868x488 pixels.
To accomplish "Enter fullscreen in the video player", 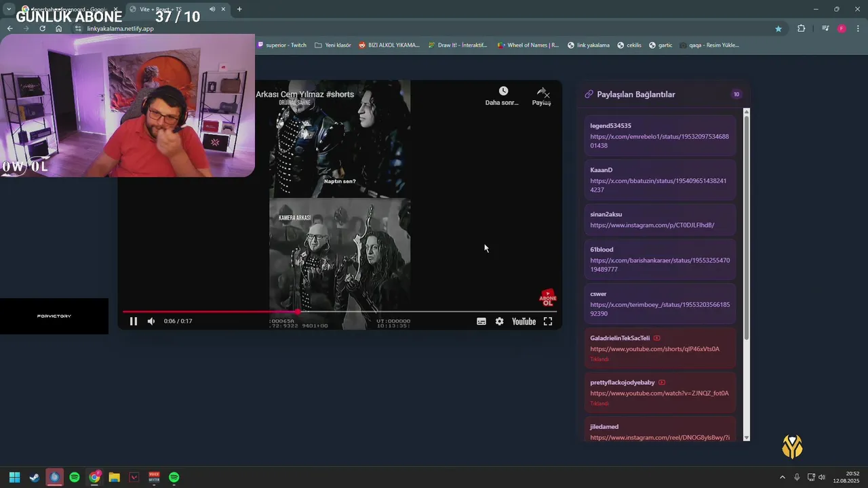I will coord(548,321).
